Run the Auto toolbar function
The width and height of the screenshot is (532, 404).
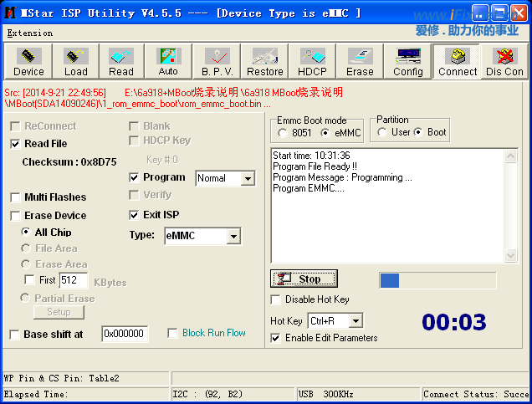(168, 61)
